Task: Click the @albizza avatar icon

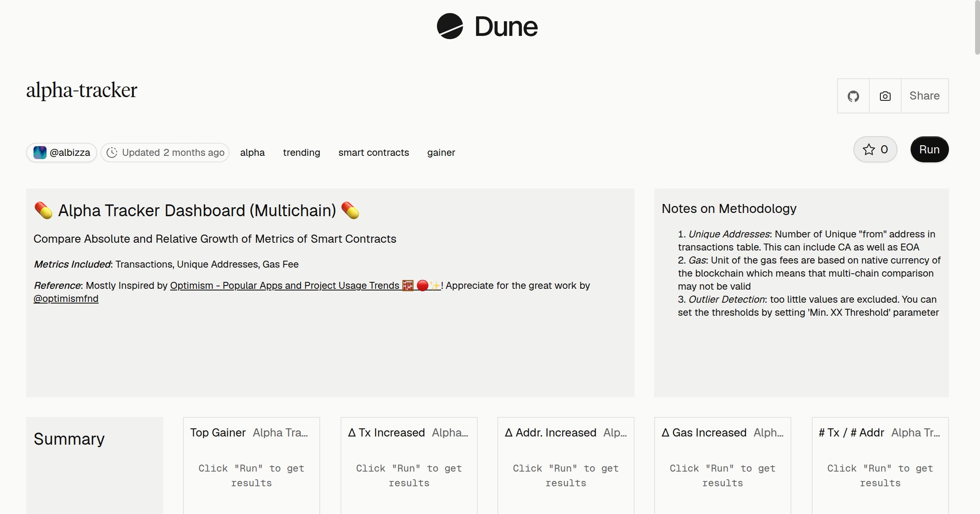Action: click(x=40, y=153)
